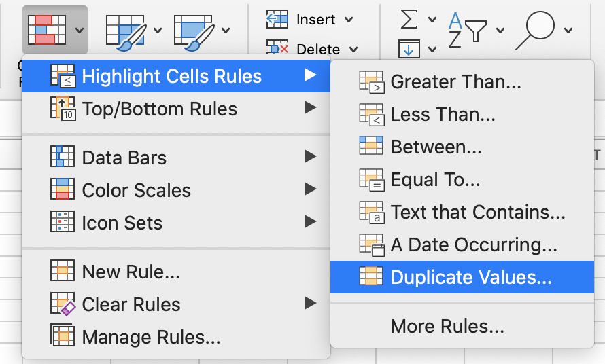Click the Delete cells icon

tap(277, 47)
